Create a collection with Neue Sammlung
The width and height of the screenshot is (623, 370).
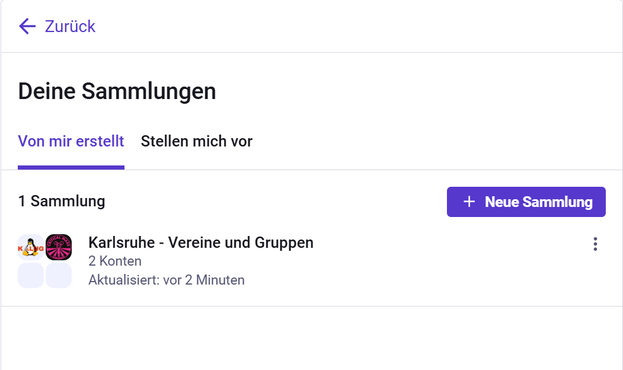[x=526, y=202]
